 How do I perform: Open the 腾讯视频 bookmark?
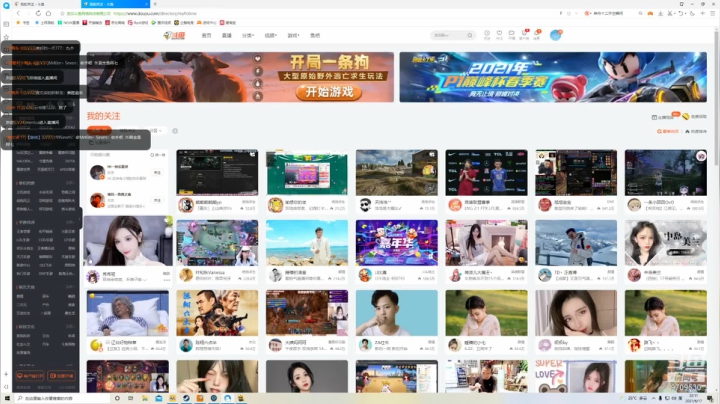click(162, 22)
